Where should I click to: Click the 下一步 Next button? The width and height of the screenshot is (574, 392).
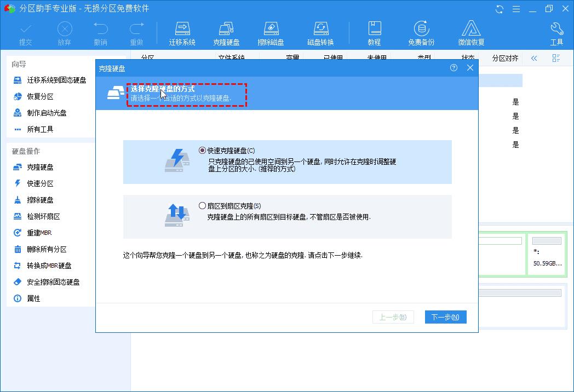point(445,316)
